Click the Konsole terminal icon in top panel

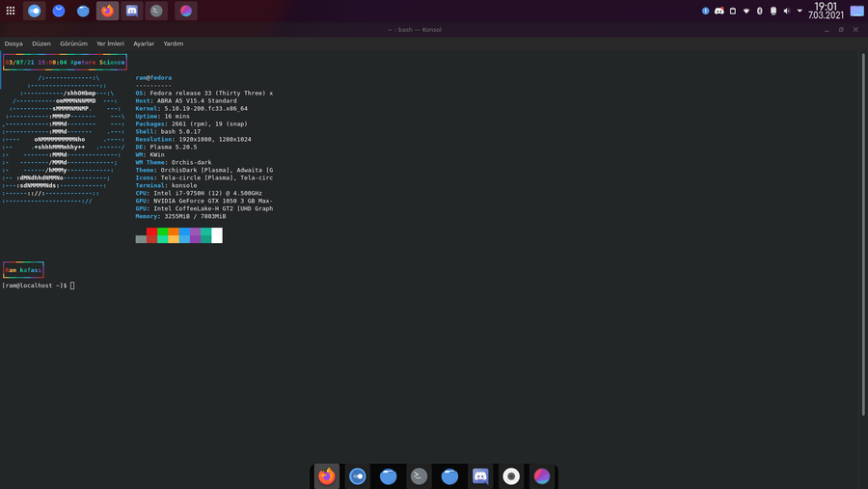pyautogui.click(x=156, y=11)
